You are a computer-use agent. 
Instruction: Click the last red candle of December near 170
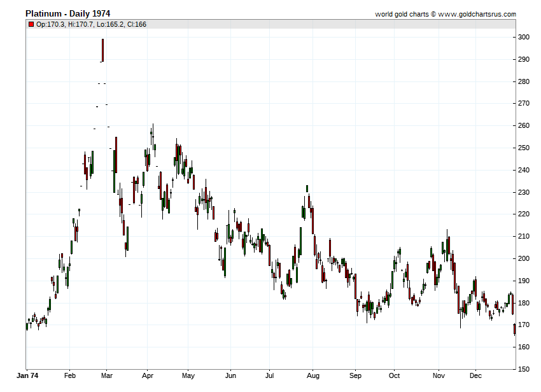click(x=514, y=329)
